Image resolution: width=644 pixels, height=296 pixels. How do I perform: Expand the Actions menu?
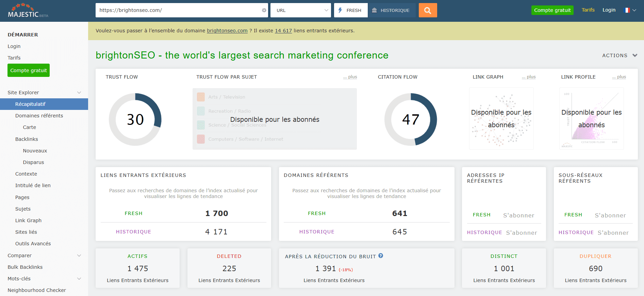click(619, 55)
